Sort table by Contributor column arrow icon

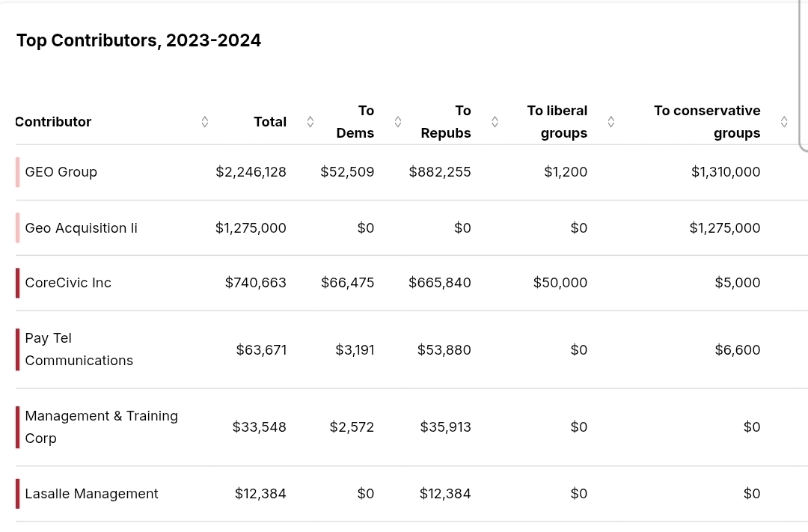tap(205, 122)
